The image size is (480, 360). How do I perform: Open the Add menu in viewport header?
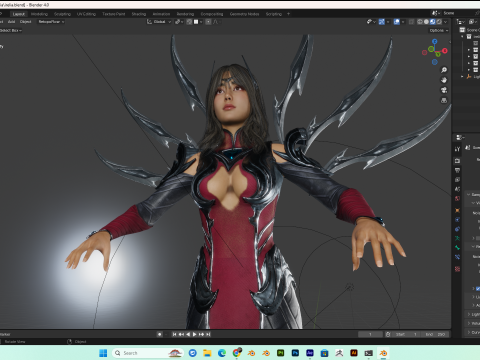(x=12, y=22)
